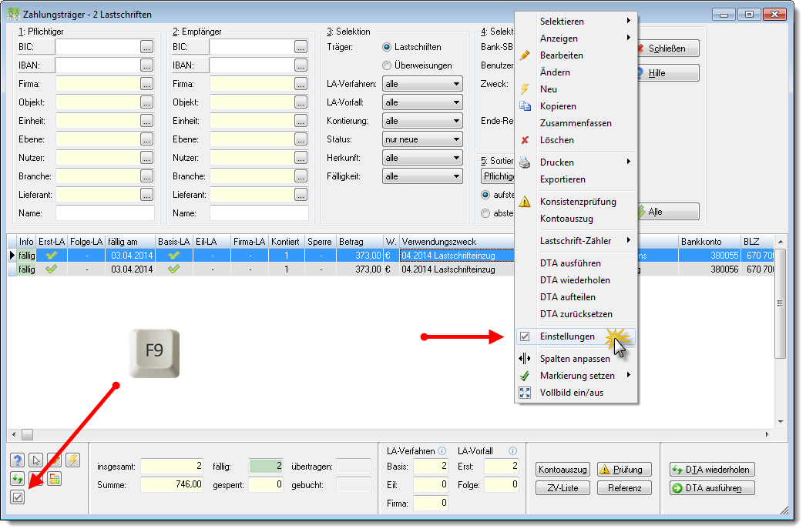Click the info icon next to LA-Vorfall

512,451
